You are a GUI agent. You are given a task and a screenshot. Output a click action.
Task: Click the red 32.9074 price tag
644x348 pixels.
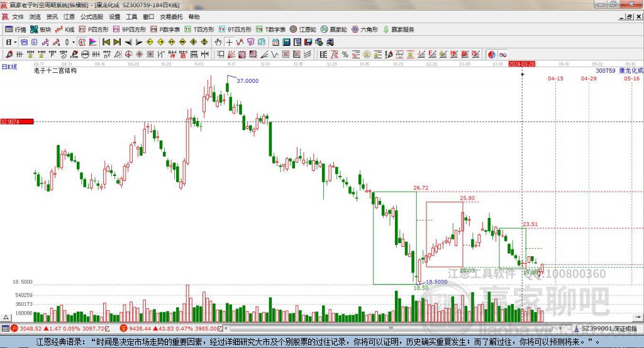(17, 121)
